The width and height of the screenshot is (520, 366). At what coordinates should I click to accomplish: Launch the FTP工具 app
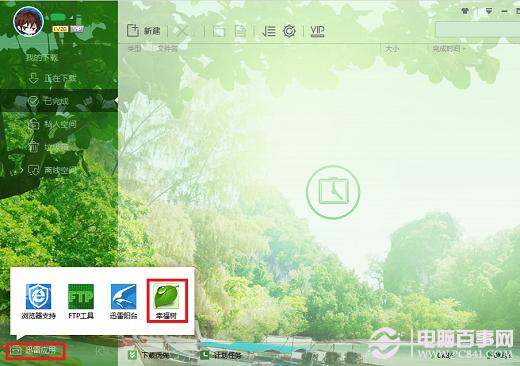tap(81, 301)
